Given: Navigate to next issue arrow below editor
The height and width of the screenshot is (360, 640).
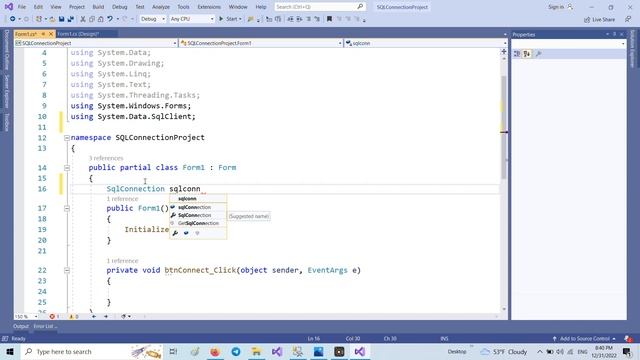Looking at the screenshot, I should pos(106,316).
